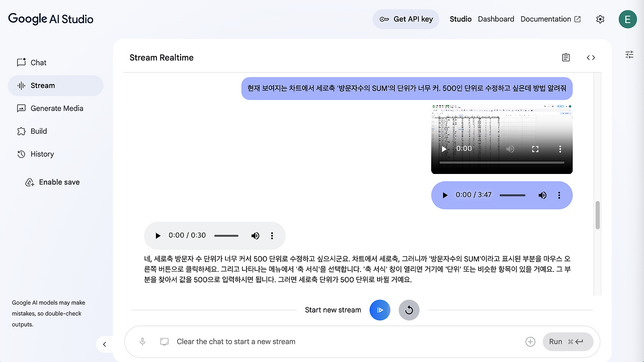Viewport: 644px width, 362px height.
Task: Open the run settings panel
Action: click(x=629, y=54)
